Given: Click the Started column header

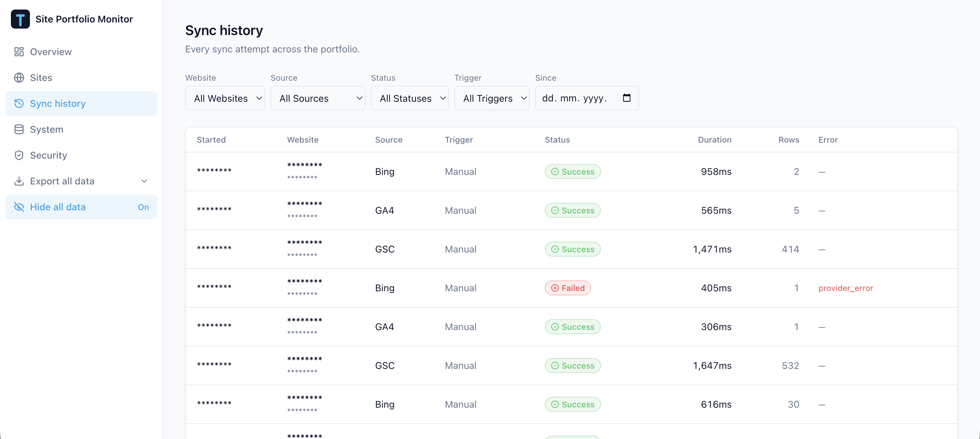Looking at the screenshot, I should 211,140.
